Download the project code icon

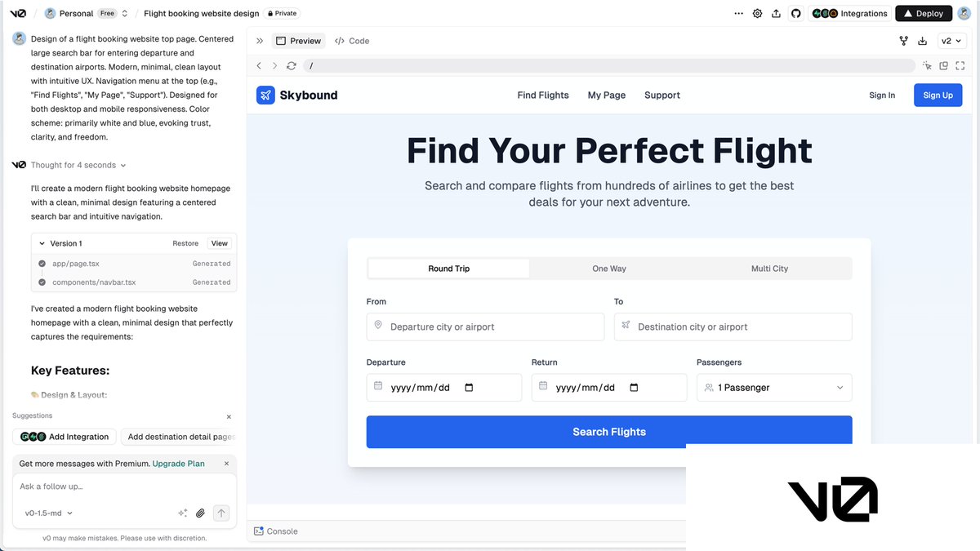[x=923, y=41]
